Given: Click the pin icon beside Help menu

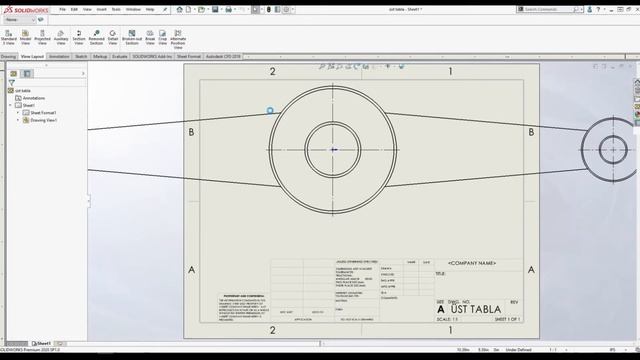Looking at the screenshot, I should point(165,9).
